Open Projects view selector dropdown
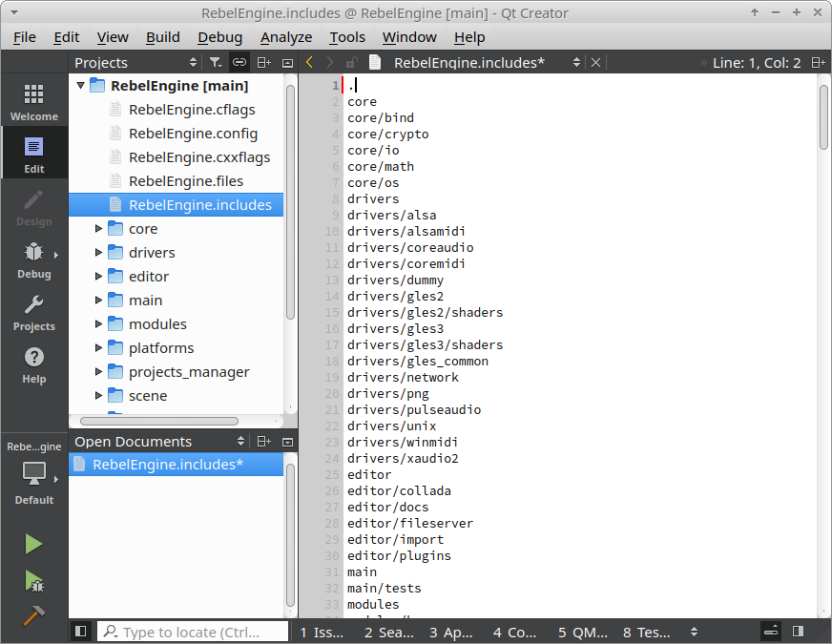Screen dimensions: 832x644 pyautogui.click(x=135, y=63)
